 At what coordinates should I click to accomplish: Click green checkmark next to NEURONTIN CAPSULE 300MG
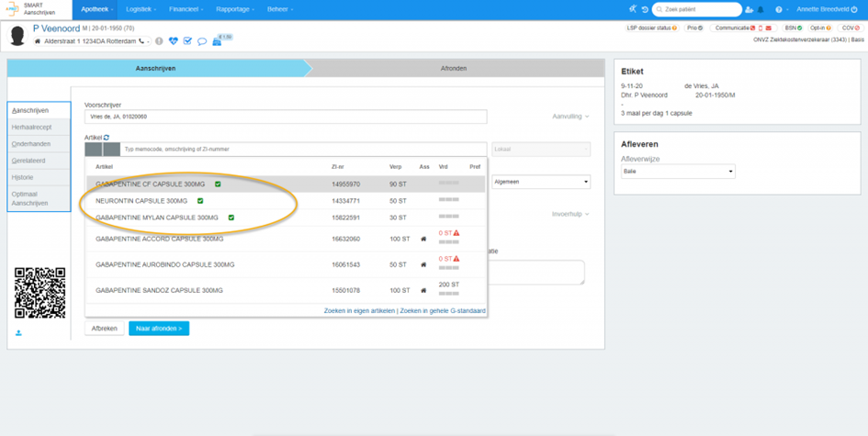pos(200,200)
